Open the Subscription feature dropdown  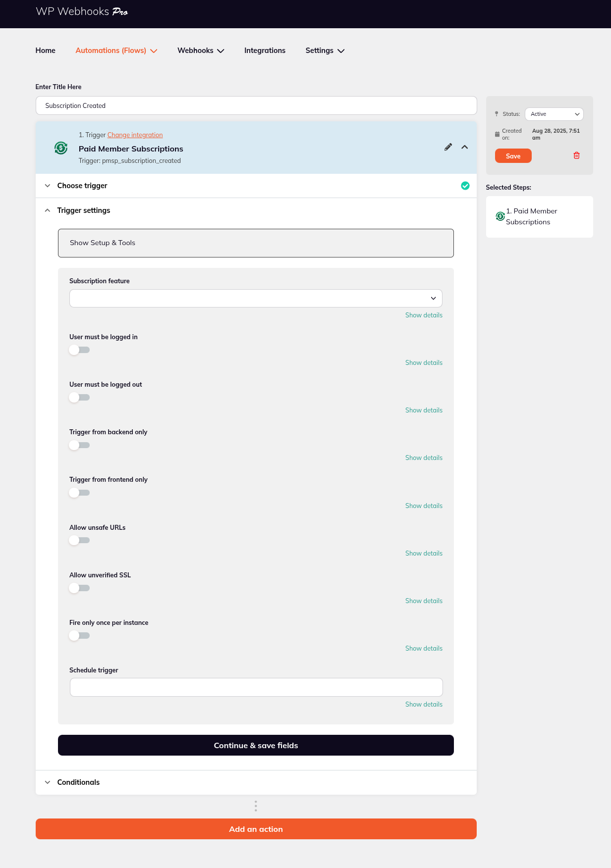[256, 299]
